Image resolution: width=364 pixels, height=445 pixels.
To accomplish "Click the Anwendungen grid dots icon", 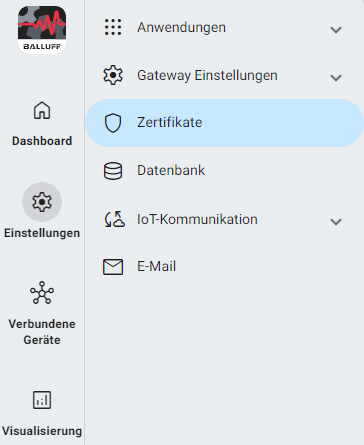I will pos(113,27).
